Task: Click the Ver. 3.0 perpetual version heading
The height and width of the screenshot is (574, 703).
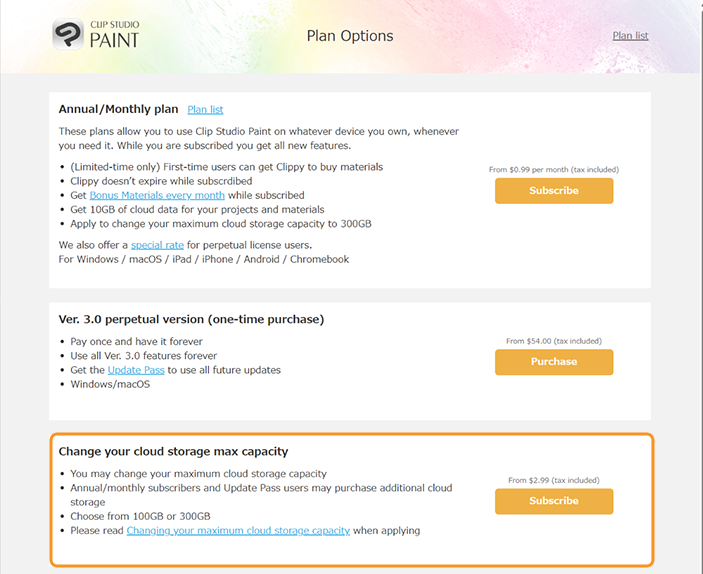Action: 191,320
